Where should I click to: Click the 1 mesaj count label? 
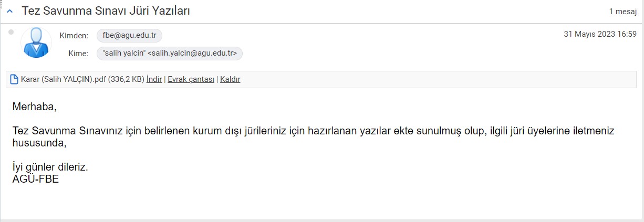click(622, 11)
